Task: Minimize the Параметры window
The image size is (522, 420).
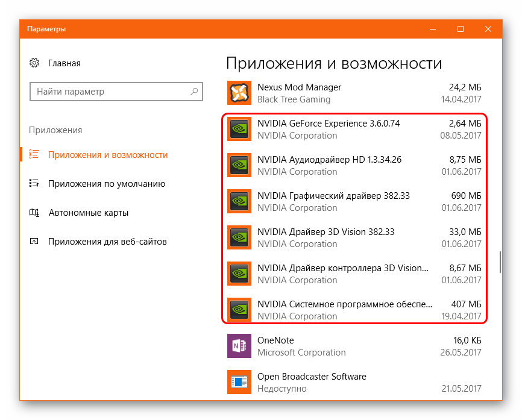Action: point(433,29)
